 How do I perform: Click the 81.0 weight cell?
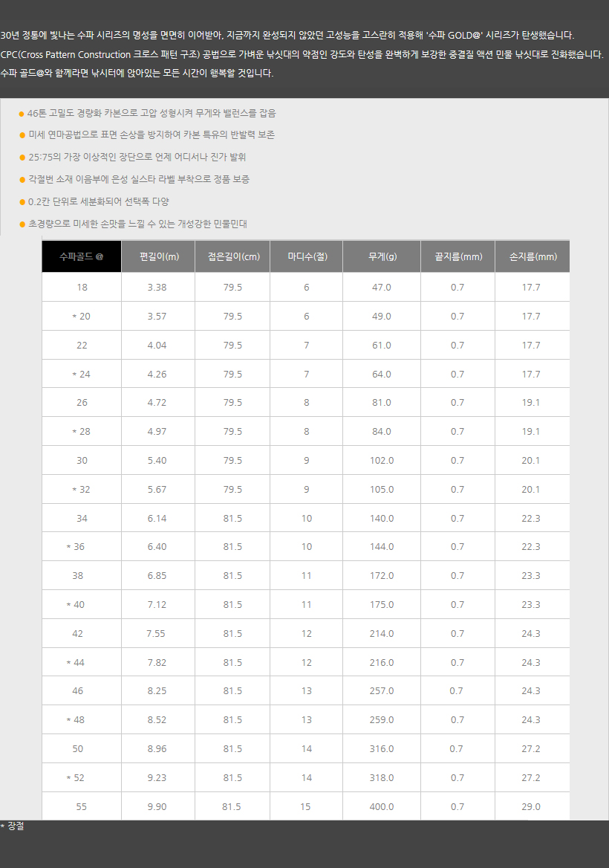click(x=382, y=403)
